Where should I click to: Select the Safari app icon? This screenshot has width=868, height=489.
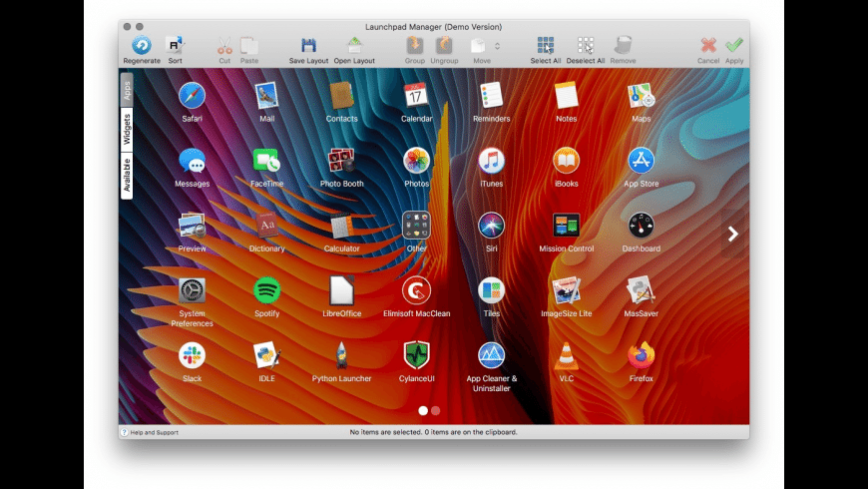point(193,95)
